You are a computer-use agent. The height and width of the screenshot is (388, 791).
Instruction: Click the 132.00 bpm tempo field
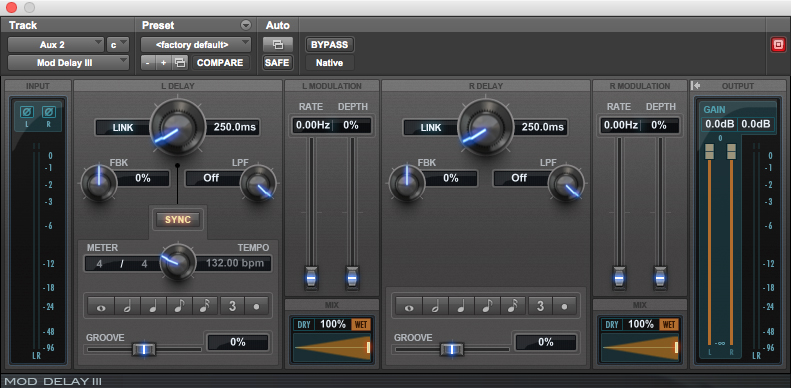pos(233,263)
